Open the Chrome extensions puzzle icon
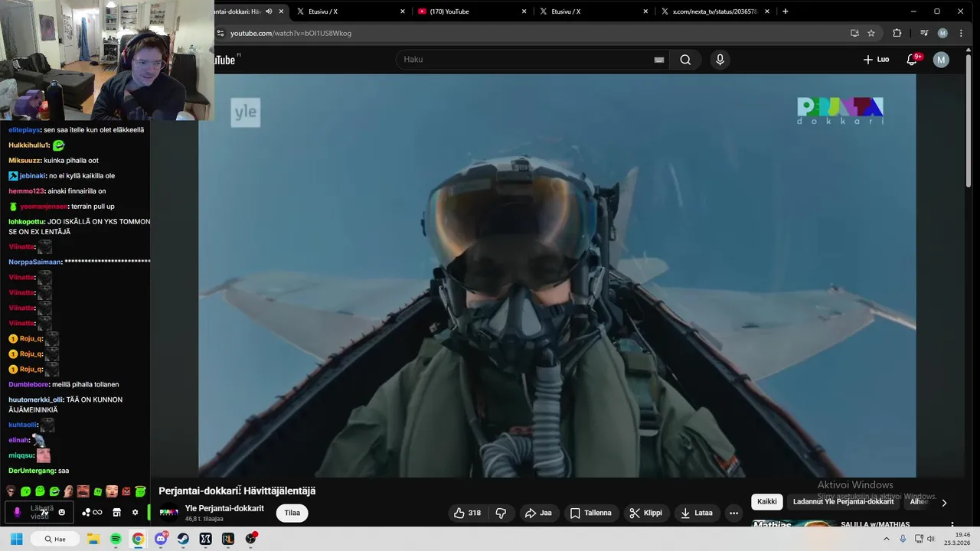Image resolution: width=980 pixels, height=551 pixels. [x=897, y=33]
